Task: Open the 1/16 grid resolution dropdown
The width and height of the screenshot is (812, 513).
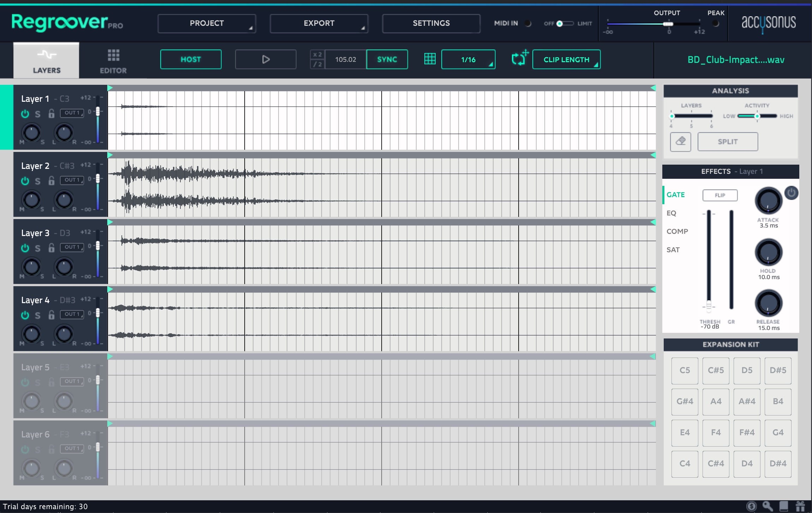Action: 468,59
